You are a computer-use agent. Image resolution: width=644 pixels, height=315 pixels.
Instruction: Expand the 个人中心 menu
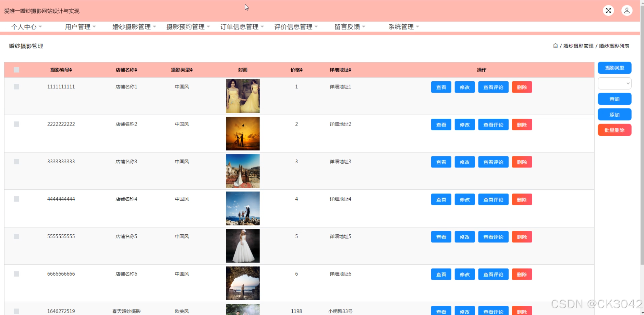tap(26, 27)
